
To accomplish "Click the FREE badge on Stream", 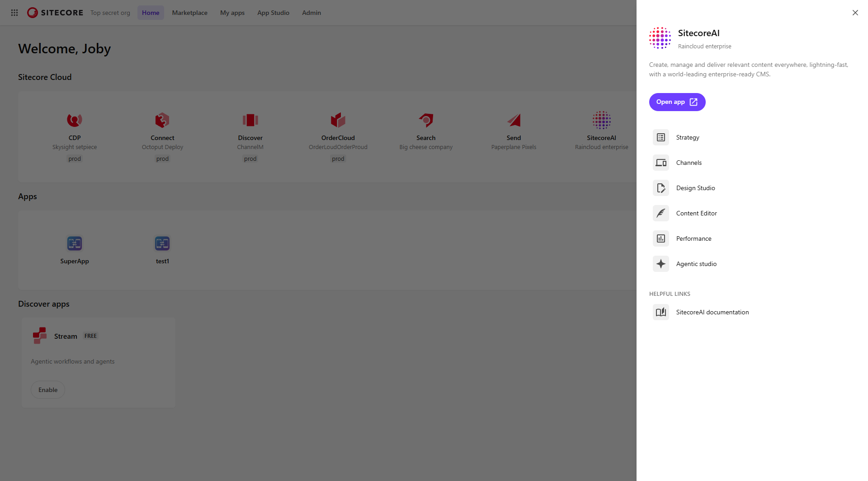I will point(90,336).
